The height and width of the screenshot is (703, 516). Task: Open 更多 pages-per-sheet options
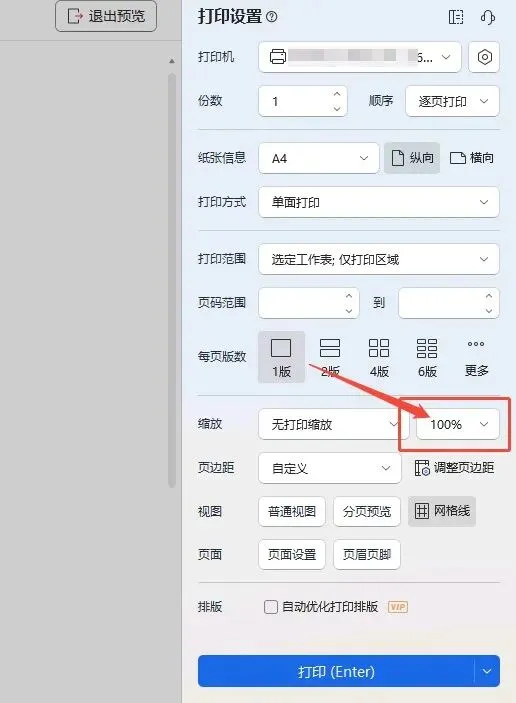(x=476, y=357)
